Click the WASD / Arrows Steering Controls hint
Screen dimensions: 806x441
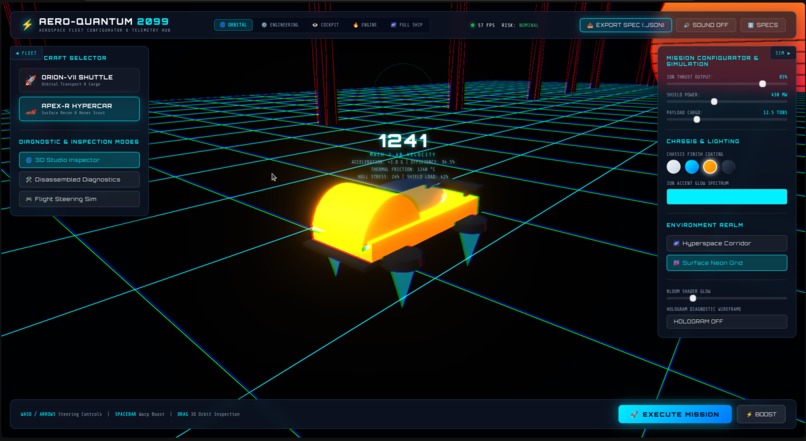(x=61, y=414)
